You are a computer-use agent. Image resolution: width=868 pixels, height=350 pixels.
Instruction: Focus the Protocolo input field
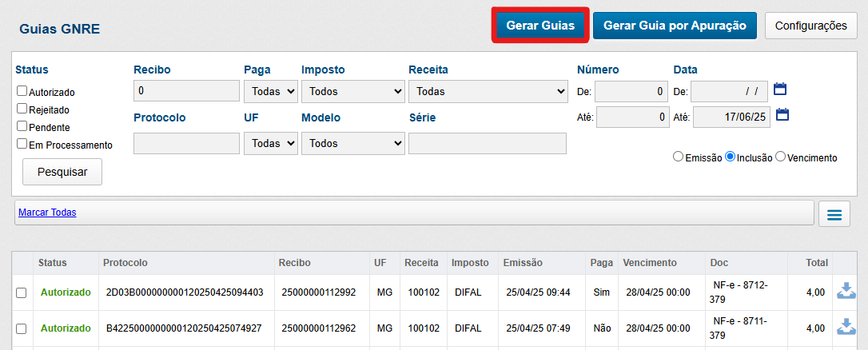(186, 144)
